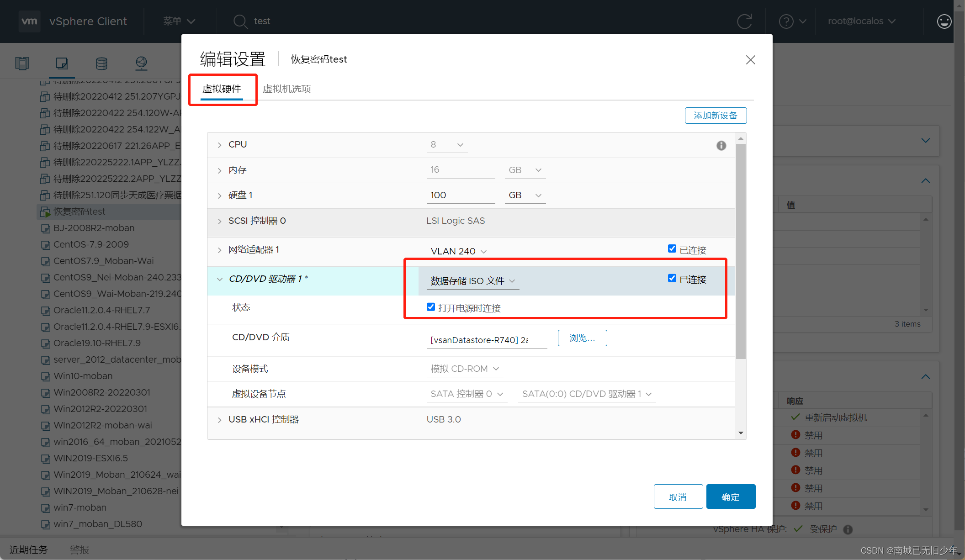Select win7_moban_DL580 in the tree

(x=98, y=524)
